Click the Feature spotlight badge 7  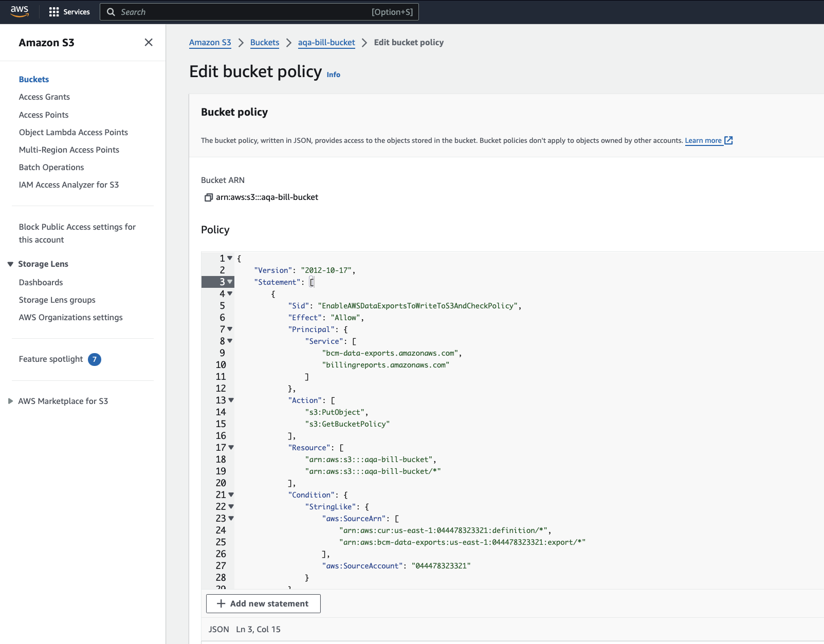95,359
